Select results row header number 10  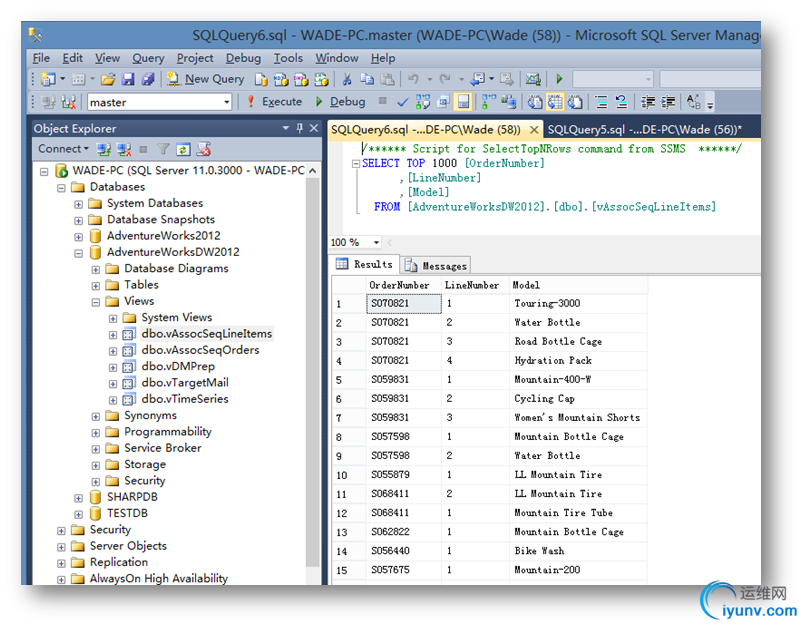349,475
